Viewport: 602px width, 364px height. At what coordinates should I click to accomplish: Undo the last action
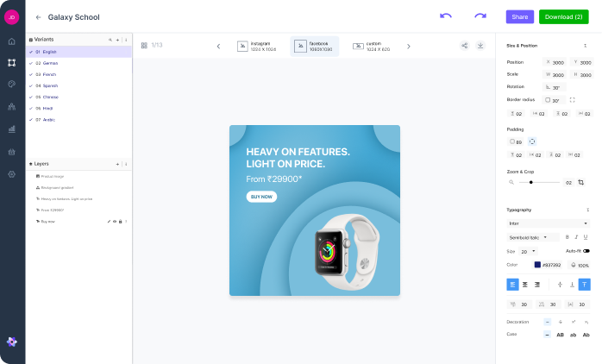click(x=446, y=16)
